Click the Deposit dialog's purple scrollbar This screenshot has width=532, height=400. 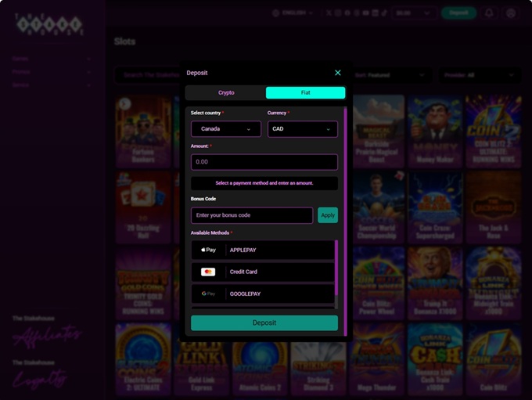345,221
